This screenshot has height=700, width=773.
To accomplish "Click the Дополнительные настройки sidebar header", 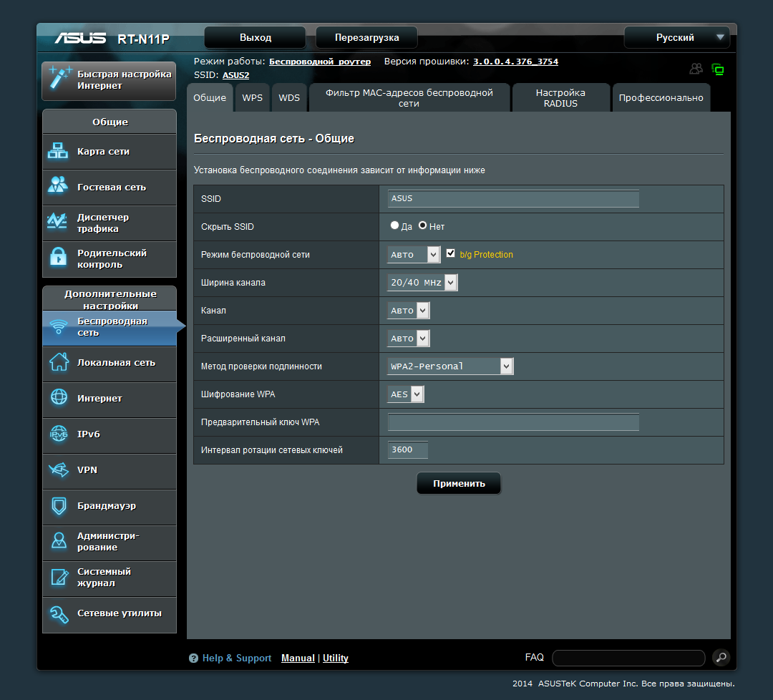I will point(110,298).
